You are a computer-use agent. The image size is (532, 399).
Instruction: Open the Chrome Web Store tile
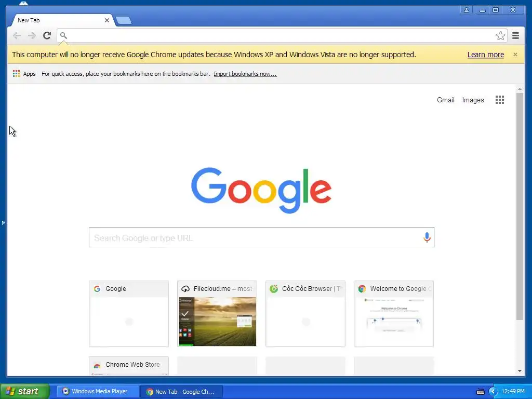point(129,366)
